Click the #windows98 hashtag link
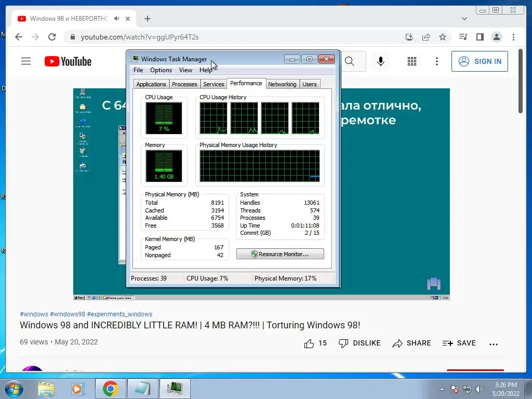This screenshot has width=532, height=399. 68,314
